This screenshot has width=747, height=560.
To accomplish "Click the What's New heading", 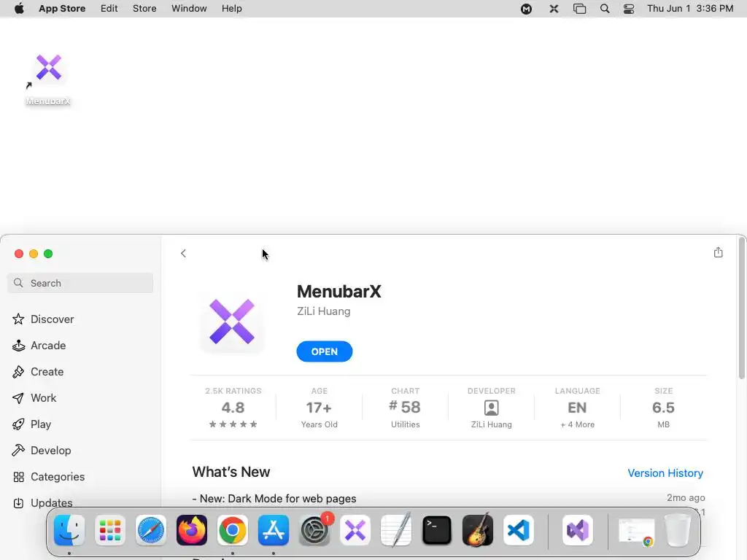I will pyautogui.click(x=231, y=472).
